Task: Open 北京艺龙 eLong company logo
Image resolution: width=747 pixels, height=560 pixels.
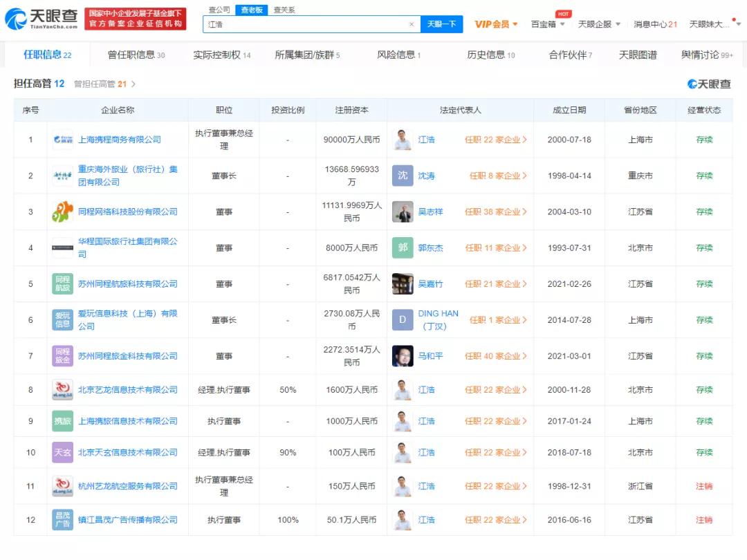Action: (x=62, y=389)
